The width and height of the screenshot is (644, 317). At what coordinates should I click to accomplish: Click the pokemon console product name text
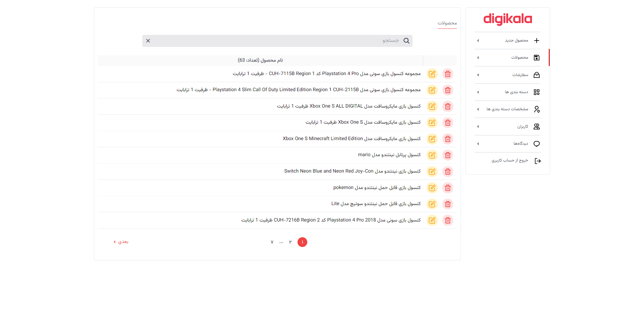pos(377,188)
